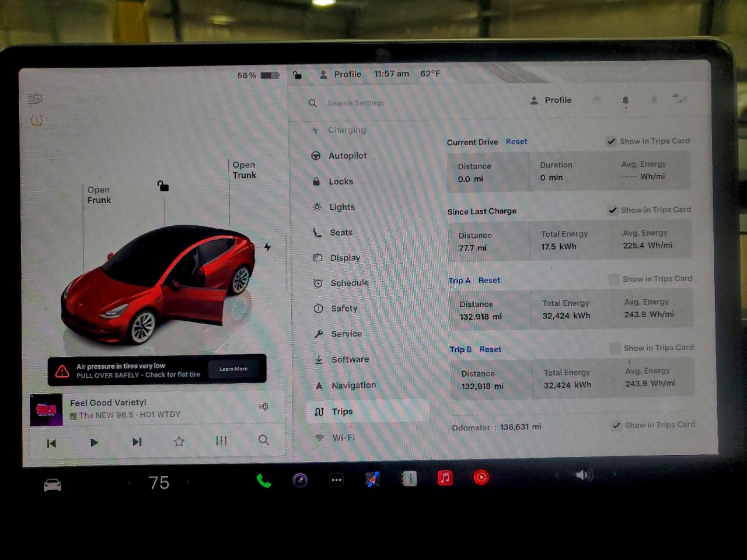The image size is (747, 560).
Task: Open the red video player app icon
Action: point(481,478)
